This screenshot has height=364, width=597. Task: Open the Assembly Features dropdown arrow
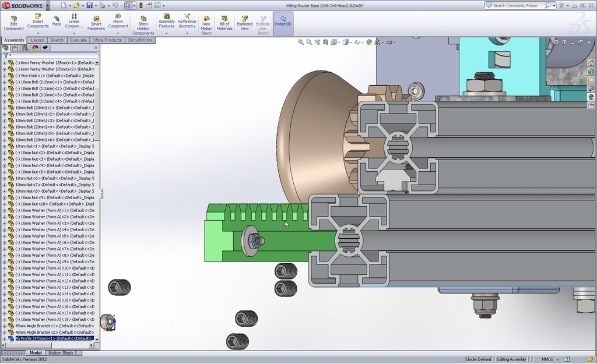[x=167, y=33]
